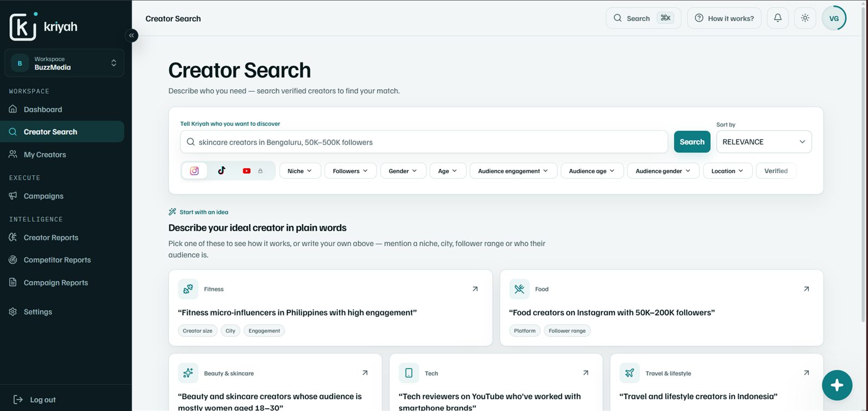Select the Instagram platform filter

[x=194, y=171]
